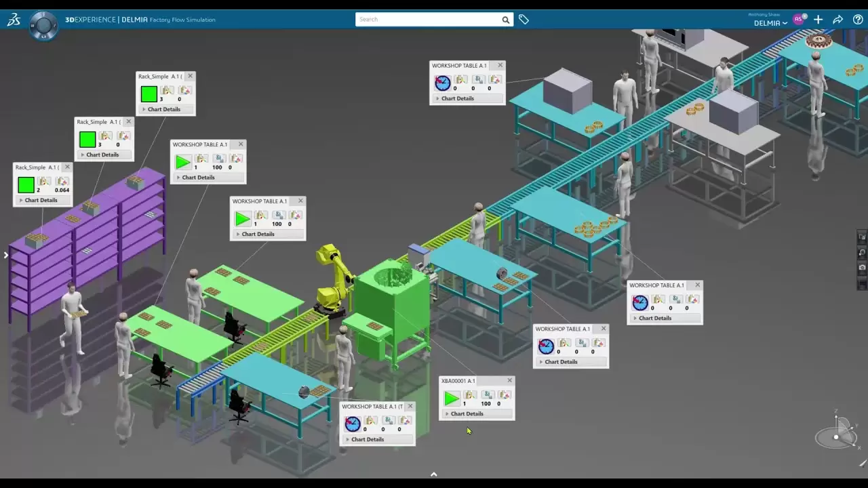Click the XYZ axis orientation triad
This screenshot has width=868, height=488.
[x=840, y=431]
